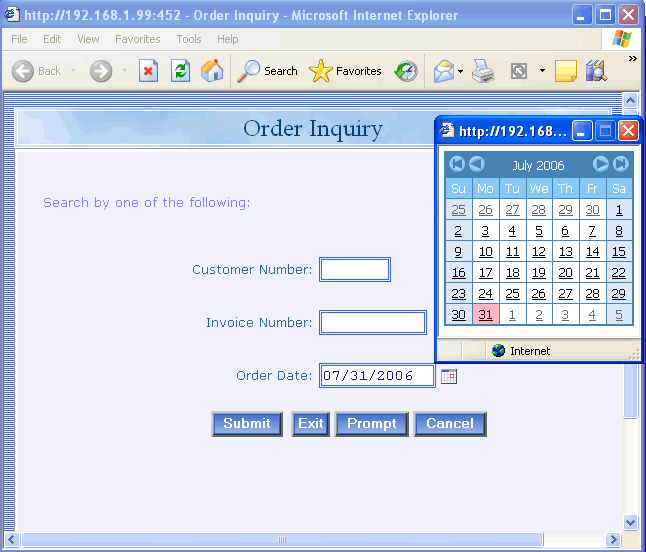
Task: Select July 23 in the calendar
Action: tap(459, 294)
